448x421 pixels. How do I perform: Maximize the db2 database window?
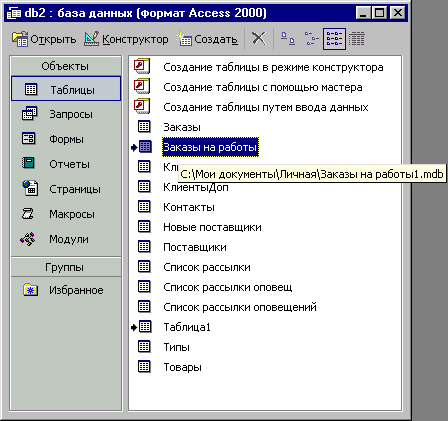click(379, 13)
